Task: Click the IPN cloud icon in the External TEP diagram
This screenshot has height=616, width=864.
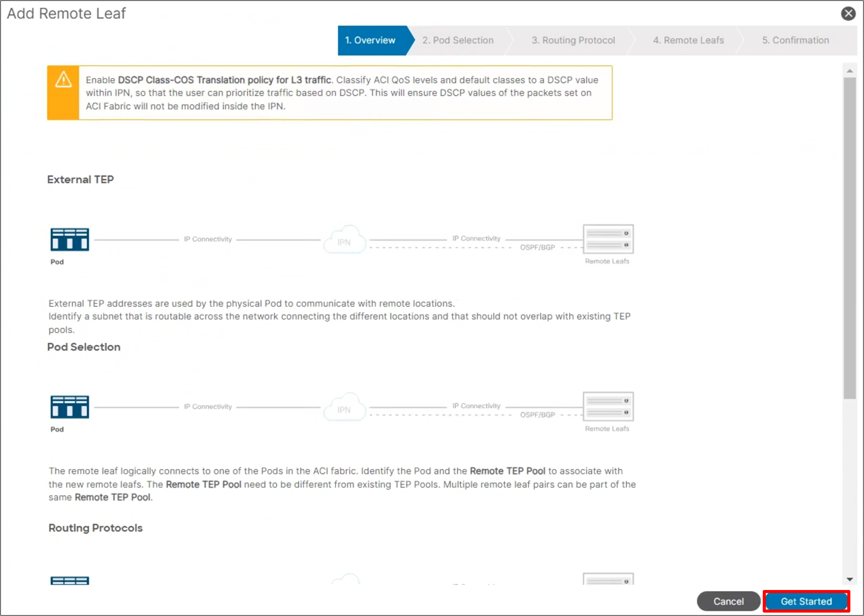Action: pos(344,240)
